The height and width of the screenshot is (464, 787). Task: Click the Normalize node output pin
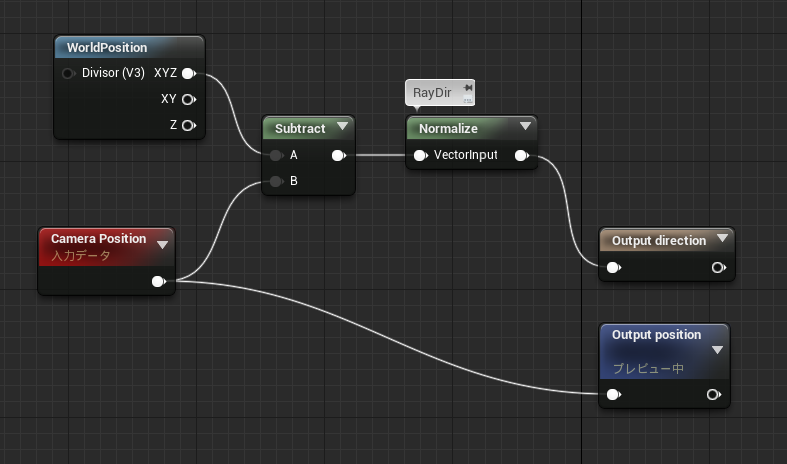[x=522, y=156]
